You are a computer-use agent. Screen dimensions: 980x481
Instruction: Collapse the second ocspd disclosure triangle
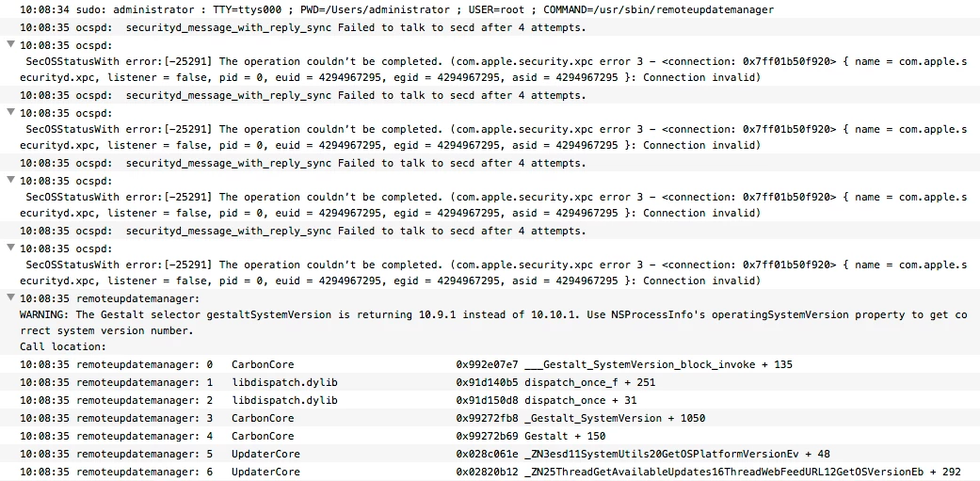click(10, 112)
